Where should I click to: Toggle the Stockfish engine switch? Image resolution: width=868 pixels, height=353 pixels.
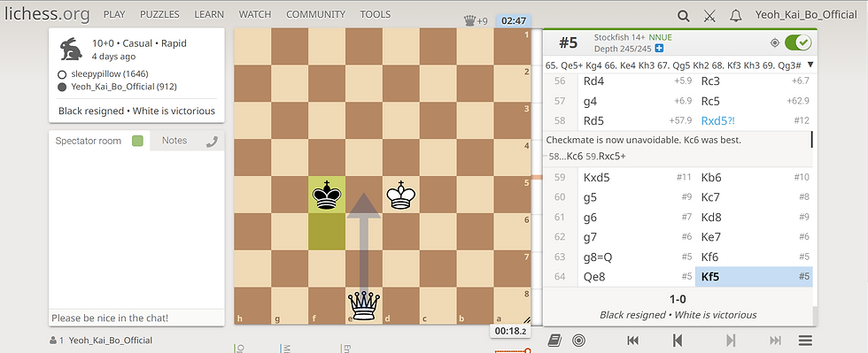point(797,42)
